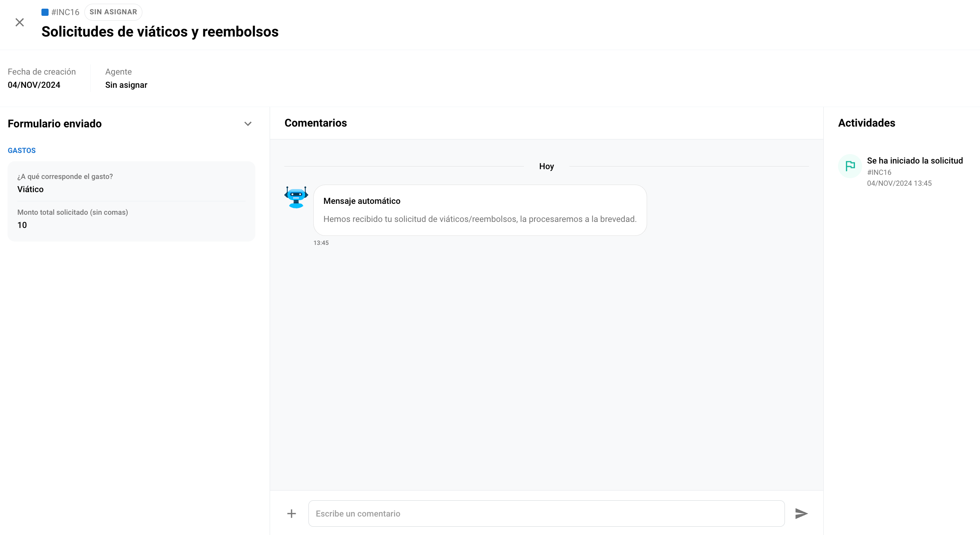Click the Se ha iniciado la solicitud entry
The width and height of the screenshot is (980, 535).
click(914, 160)
